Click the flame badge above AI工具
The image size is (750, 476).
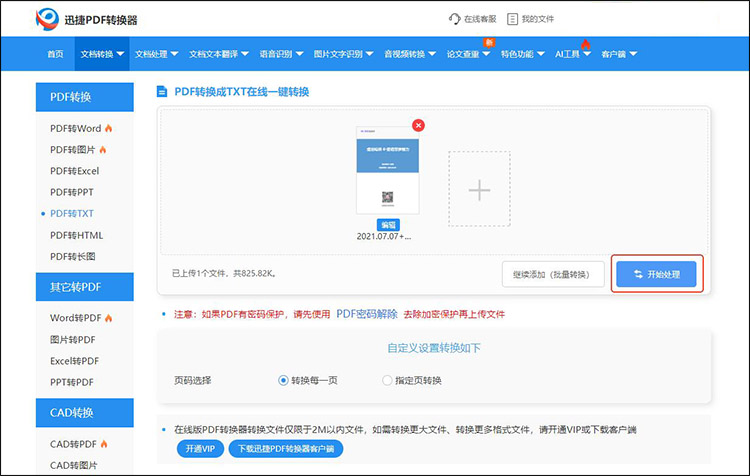[585, 44]
